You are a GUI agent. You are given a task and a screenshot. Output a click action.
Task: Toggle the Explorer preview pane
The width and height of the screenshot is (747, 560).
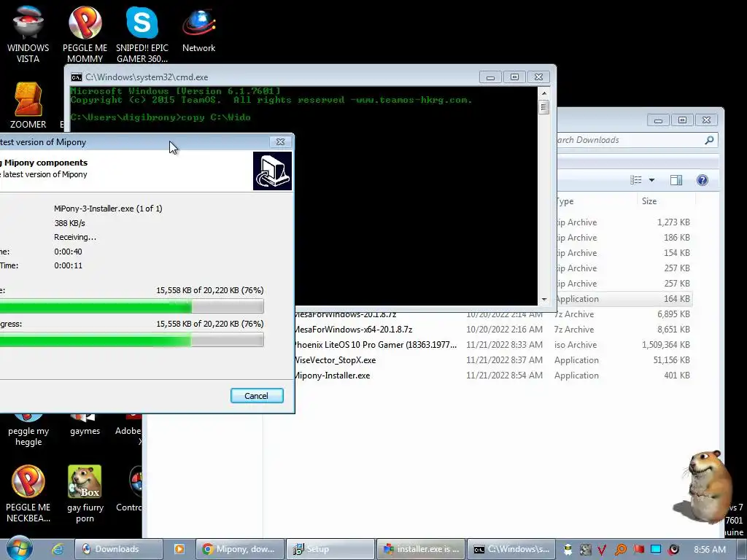(x=676, y=180)
